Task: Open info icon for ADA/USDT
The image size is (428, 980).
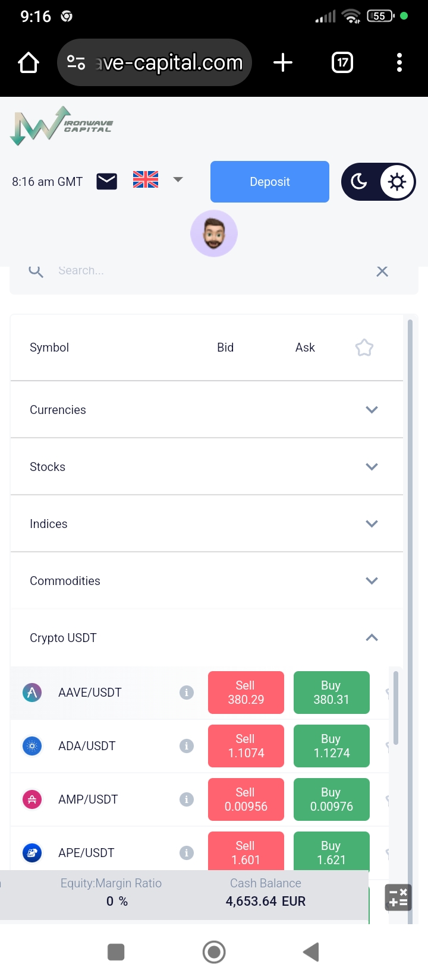Action: point(187,746)
